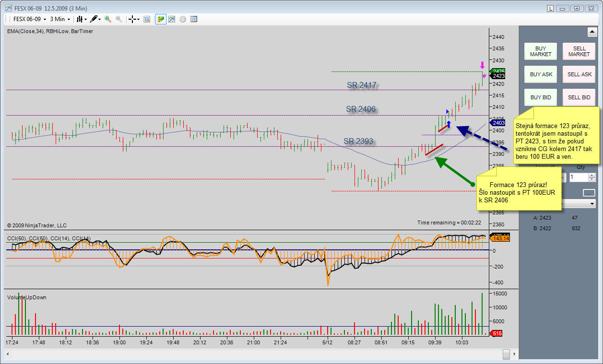The height and width of the screenshot is (364, 603).
Task: Open the zoom frame data box icon
Action: click(x=147, y=19)
